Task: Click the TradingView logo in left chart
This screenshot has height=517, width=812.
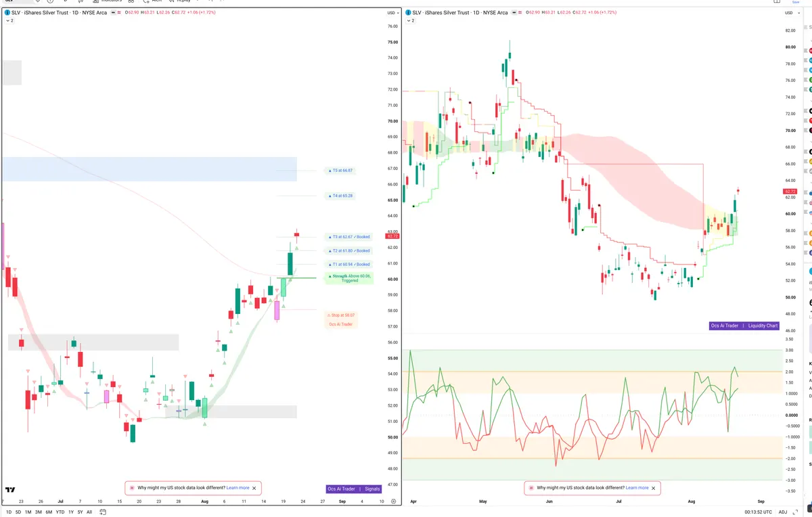Action: coord(10,489)
